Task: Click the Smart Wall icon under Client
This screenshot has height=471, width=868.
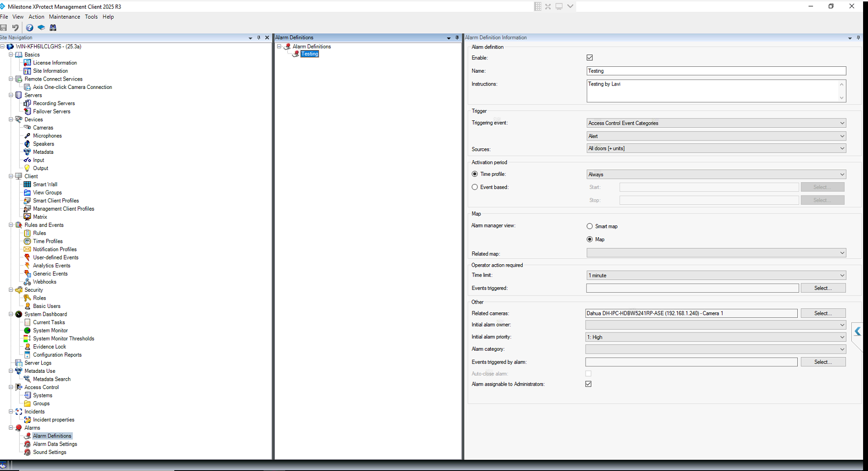Action: tap(28, 185)
